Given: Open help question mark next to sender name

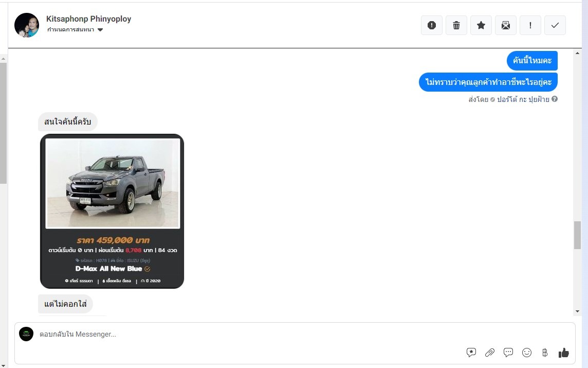Looking at the screenshot, I should [x=555, y=99].
